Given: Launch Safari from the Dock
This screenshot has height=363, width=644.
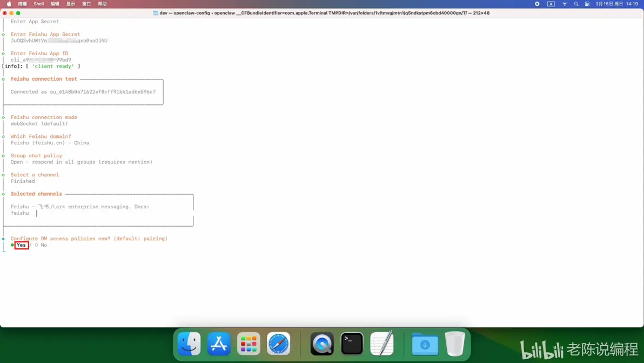Looking at the screenshot, I should (x=278, y=344).
